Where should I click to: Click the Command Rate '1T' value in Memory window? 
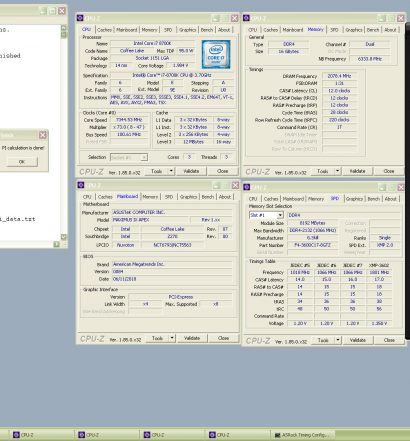(x=339, y=128)
